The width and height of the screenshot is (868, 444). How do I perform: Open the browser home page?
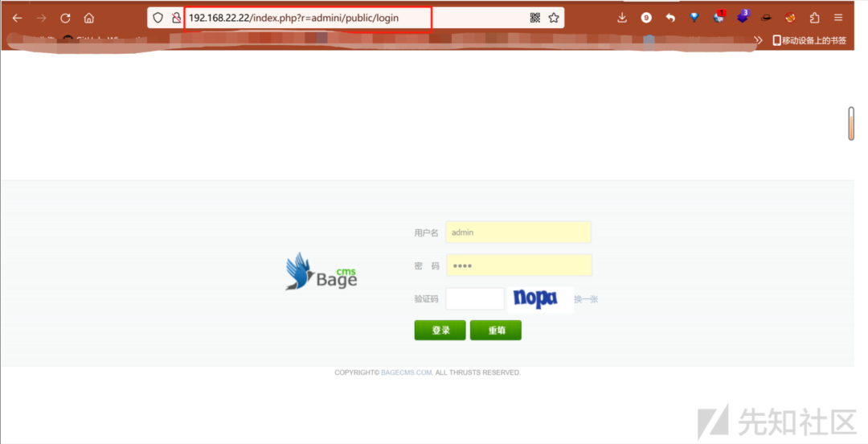88,18
